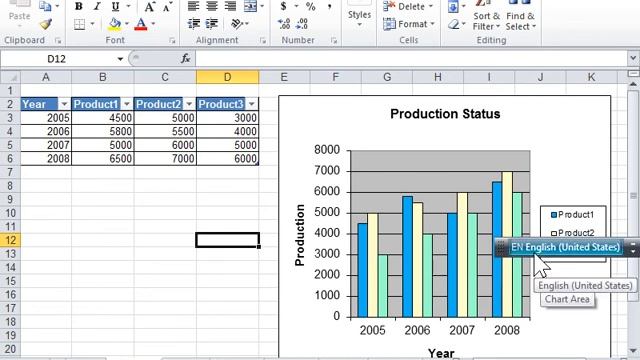Decrease the cell indent

pyautogui.click(x=193, y=24)
